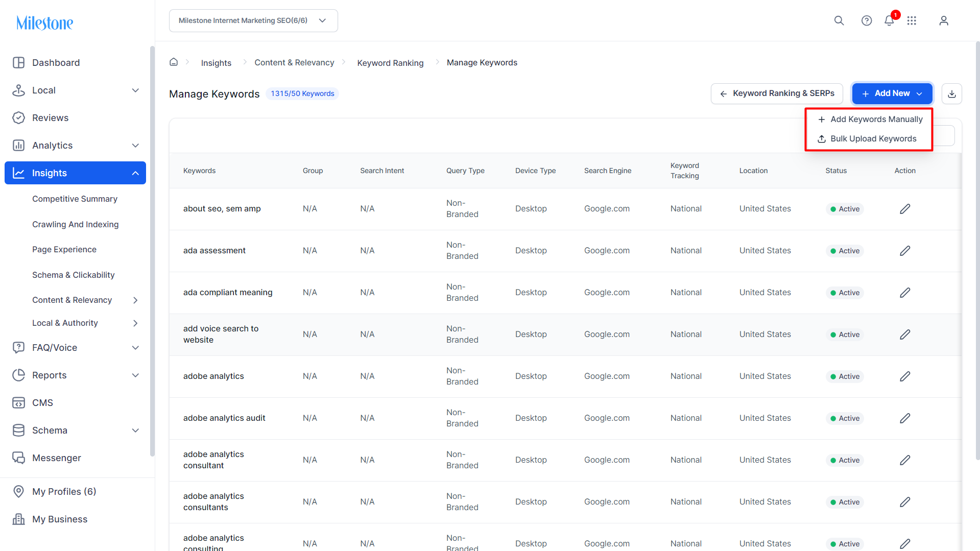Edit keyword 'adobe analytics consultant'
This screenshot has width=980, height=551.
pos(905,460)
